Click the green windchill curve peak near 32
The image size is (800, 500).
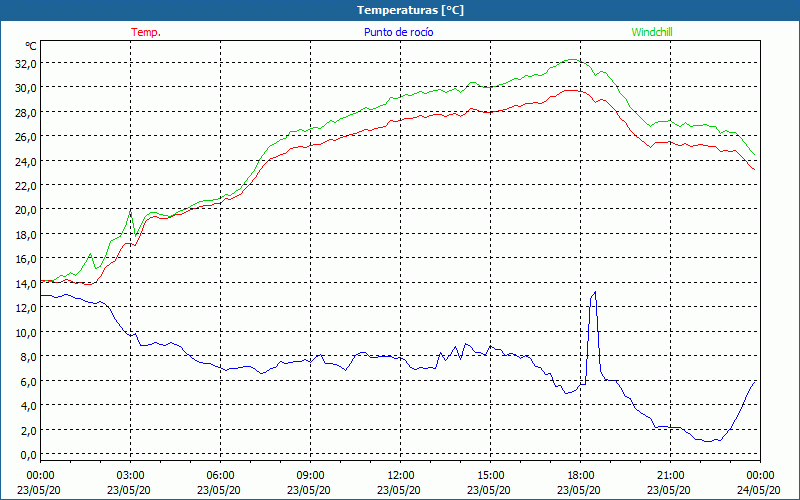pyautogui.click(x=572, y=60)
